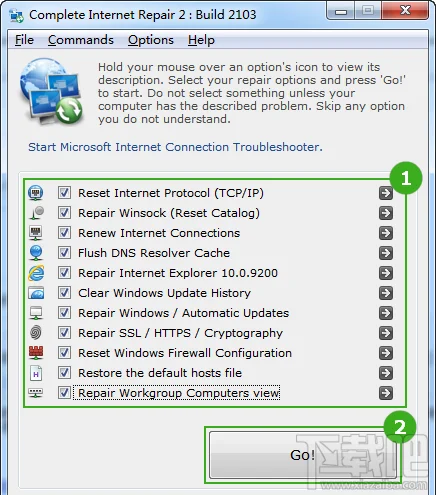Image resolution: width=436 pixels, height=495 pixels.
Task: Click the red Windows Firewall icon
Action: point(36,352)
